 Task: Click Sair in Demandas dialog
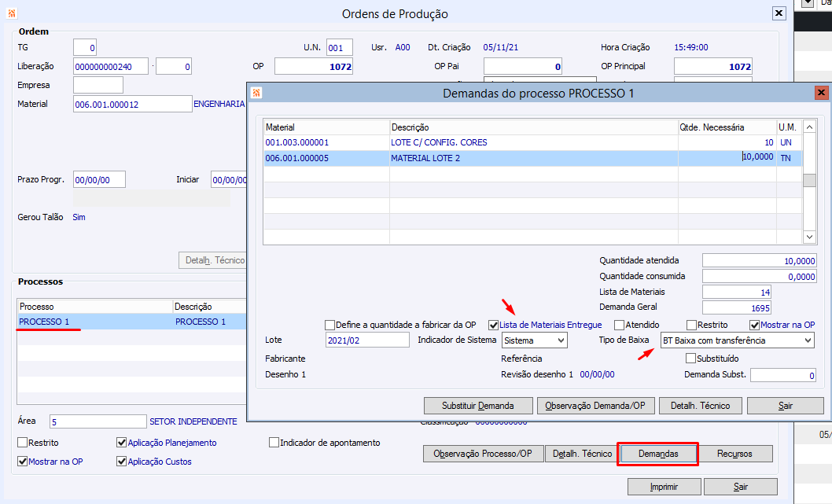786,405
